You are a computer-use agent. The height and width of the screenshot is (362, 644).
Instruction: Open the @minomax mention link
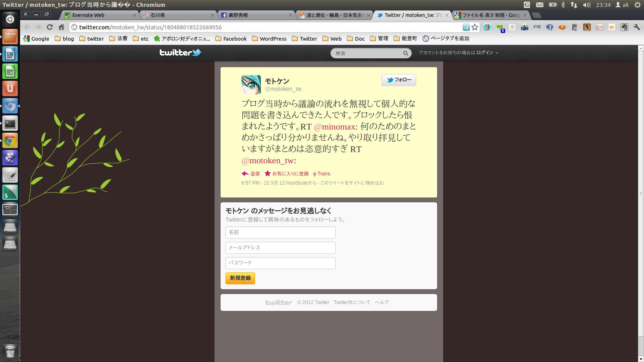pyautogui.click(x=334, y=127)
